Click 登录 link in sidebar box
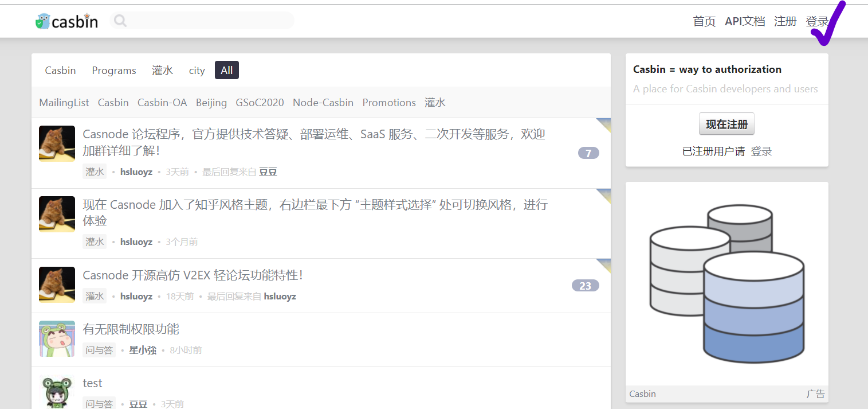The width and height of the screenshot is (868, 409). [x=761, y=151]
